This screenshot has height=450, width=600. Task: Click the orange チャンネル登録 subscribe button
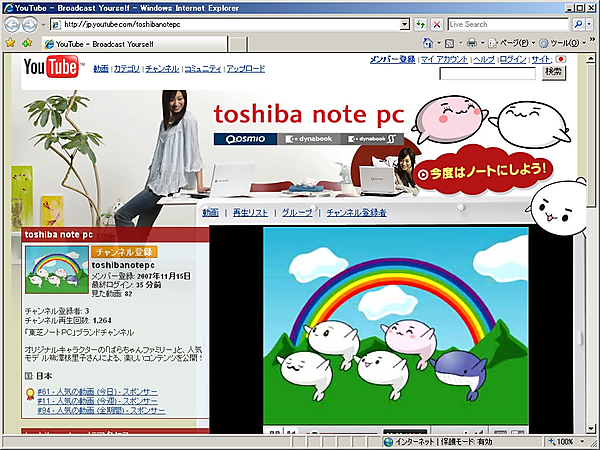pos(124,252)
